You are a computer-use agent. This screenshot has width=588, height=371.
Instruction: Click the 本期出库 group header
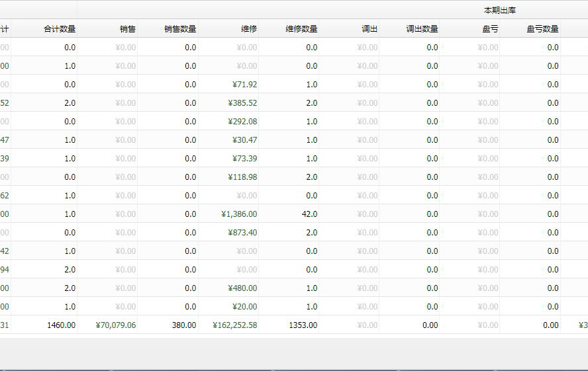click(500, 10)
